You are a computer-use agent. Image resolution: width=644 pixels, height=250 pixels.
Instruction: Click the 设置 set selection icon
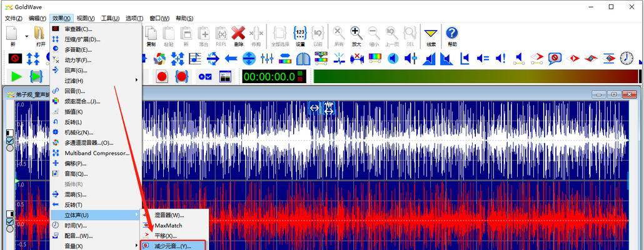tap(300, 33)
